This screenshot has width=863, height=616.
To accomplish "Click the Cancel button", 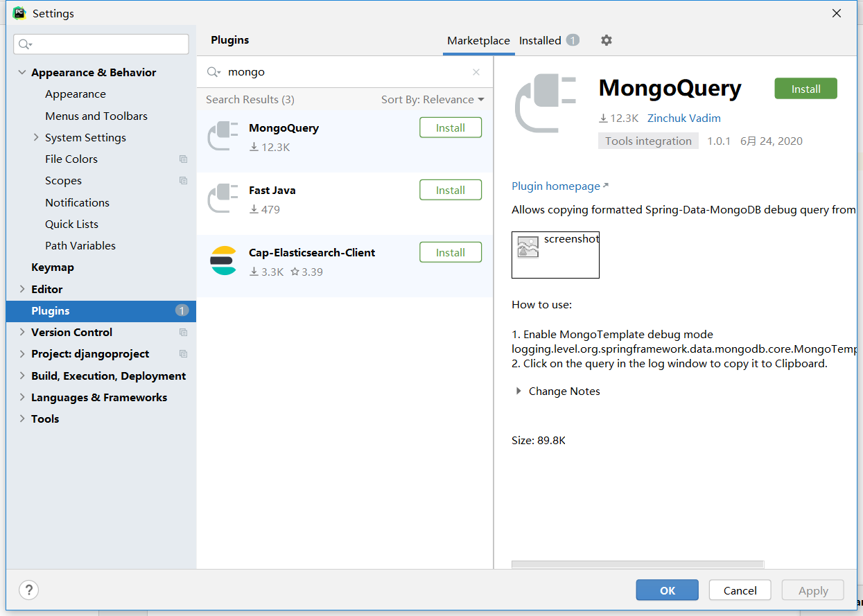I will coord(740,590).
